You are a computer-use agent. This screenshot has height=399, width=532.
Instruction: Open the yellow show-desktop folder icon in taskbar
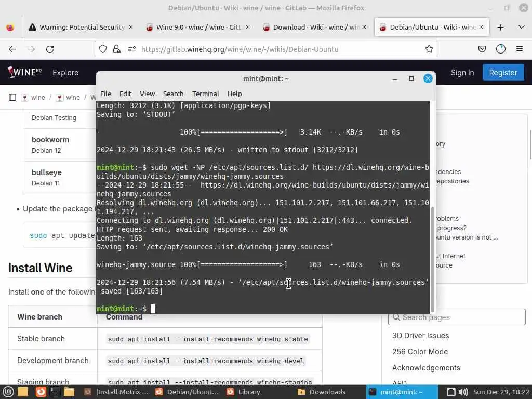(x=23, y=392)
